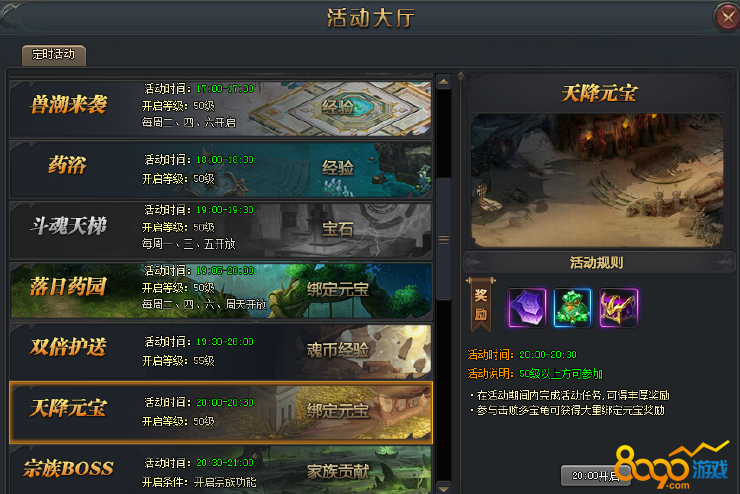Screen dimensions: 740x494
Task: Click the small arrow above 天降元宝 panel
Action: click(x=461, y=75)
